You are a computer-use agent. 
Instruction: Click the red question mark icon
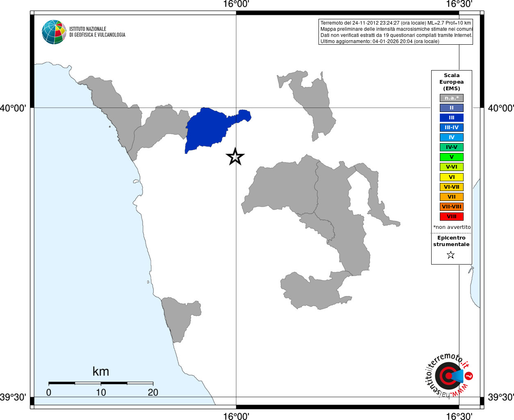click(469, 376)
